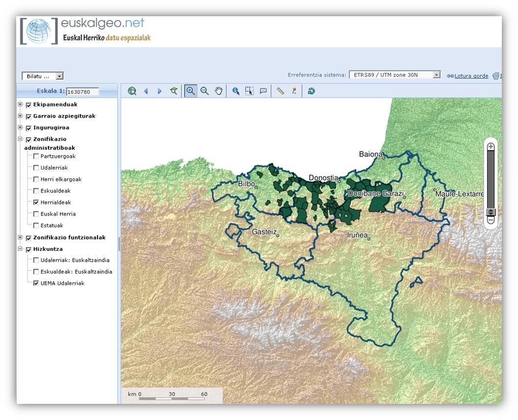
Task: Click the map zoom slider handle
Action: click(491, 212)
